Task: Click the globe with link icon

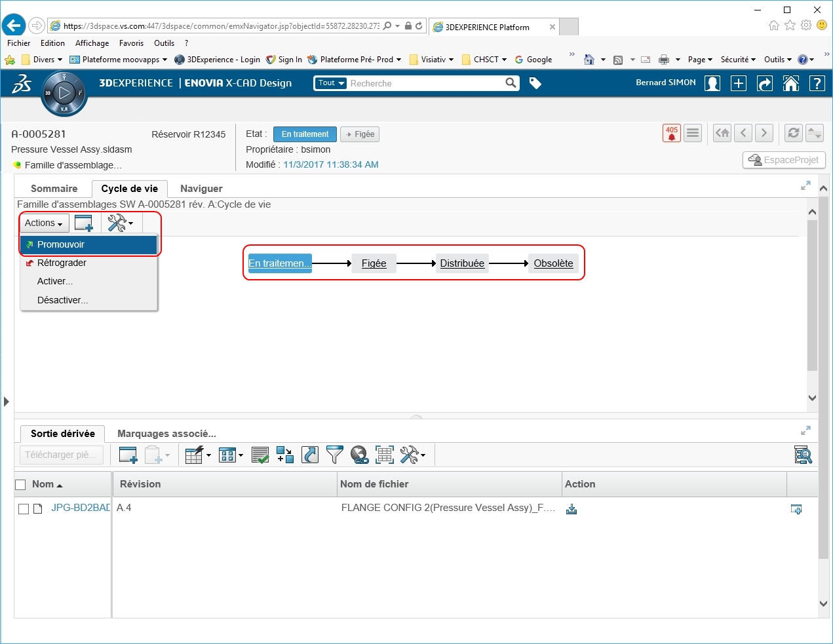Action: coord(360,455)
